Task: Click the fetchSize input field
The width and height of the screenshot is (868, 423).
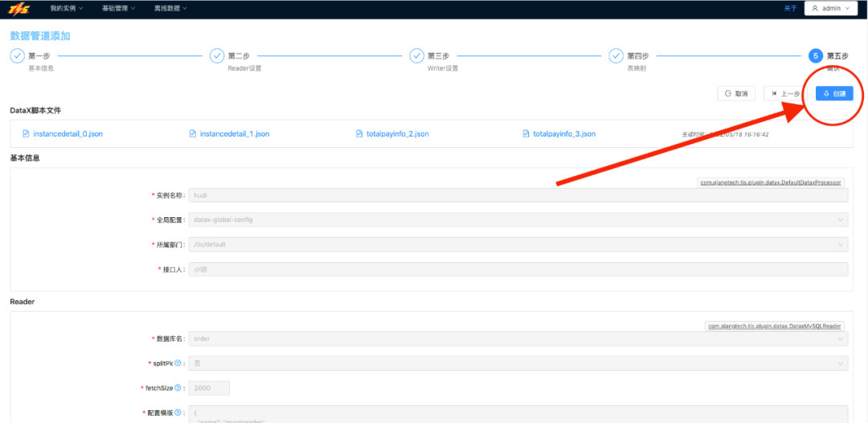Action: point(209,388)
